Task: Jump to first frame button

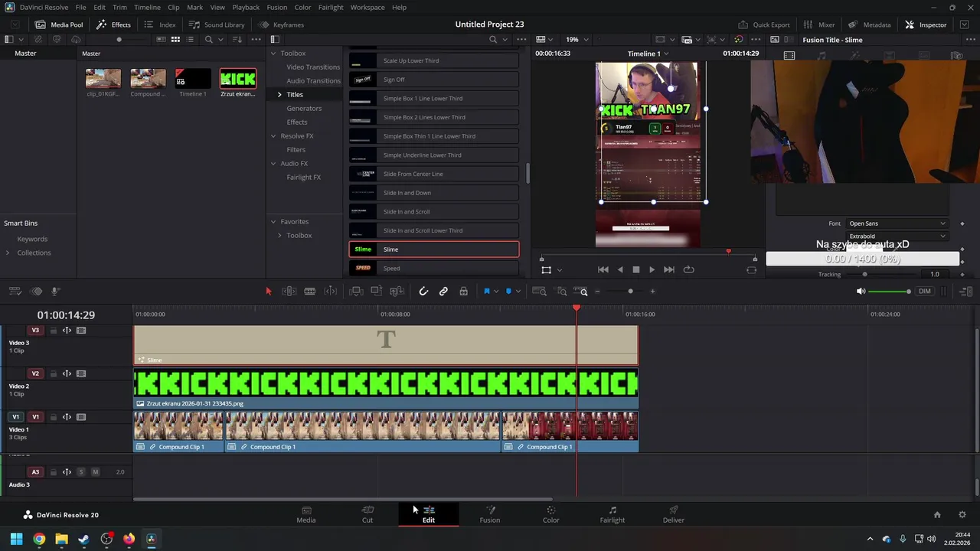Action: [603, 269]
